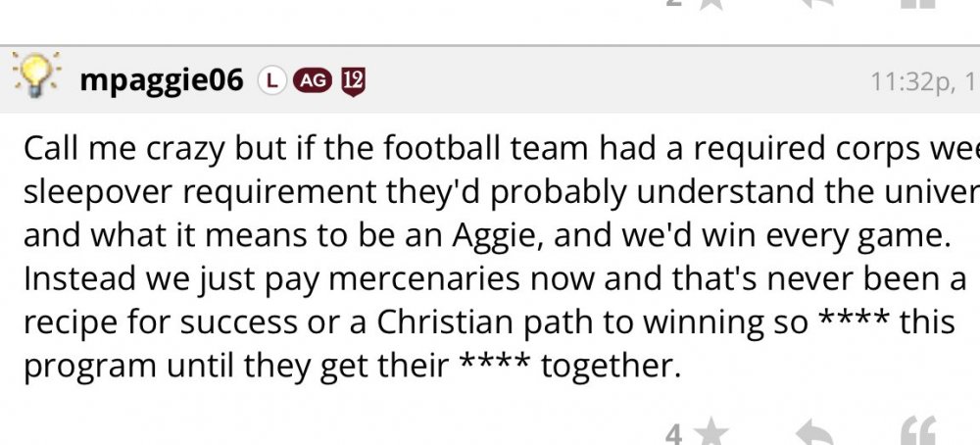Click the maroon AG badge

[312, 81]
